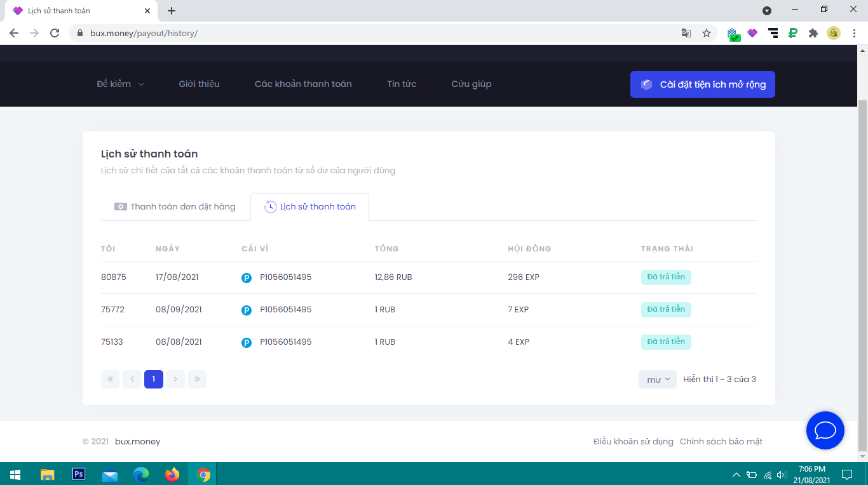Click the Chrome profile avatar
This screenshot has height=485, width=868.
[x=834, y=33]
